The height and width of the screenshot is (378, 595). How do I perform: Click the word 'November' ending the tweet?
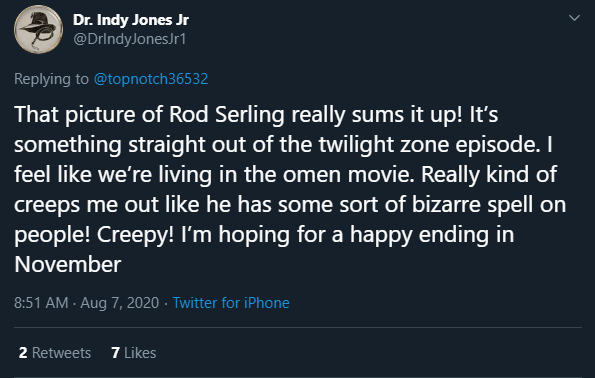68,264
